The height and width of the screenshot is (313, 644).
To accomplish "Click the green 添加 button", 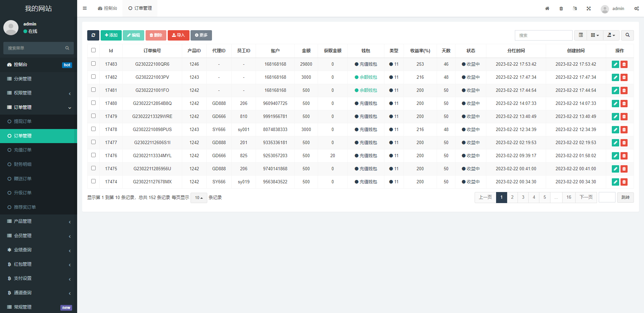I will click(x=111, y=35).
